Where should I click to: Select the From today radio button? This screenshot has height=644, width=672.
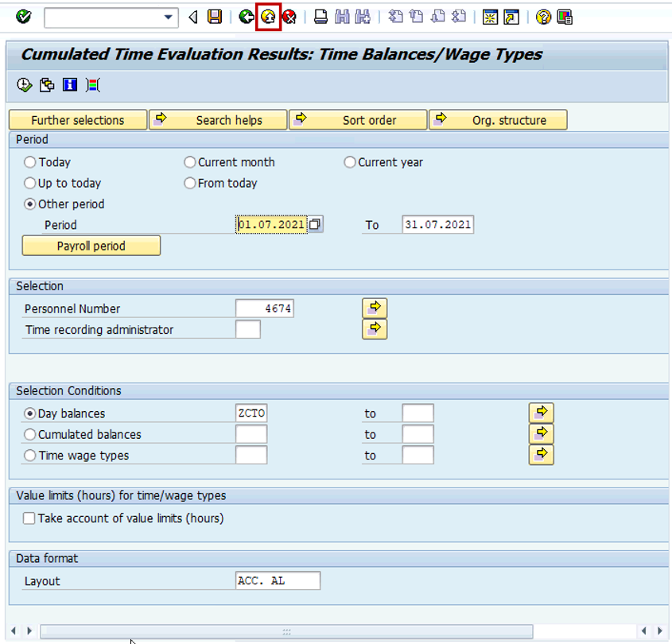(x=190, y=183)
